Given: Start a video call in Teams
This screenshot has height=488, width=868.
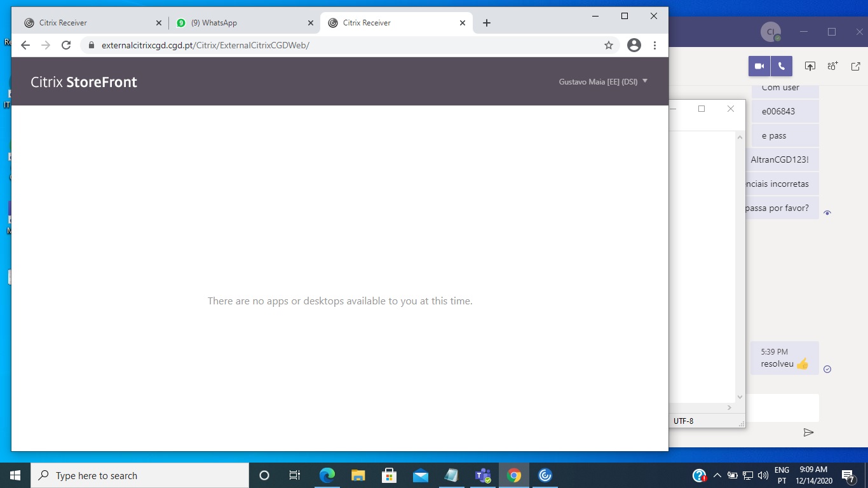Looking at the screenshot, I should coord(759,66).
